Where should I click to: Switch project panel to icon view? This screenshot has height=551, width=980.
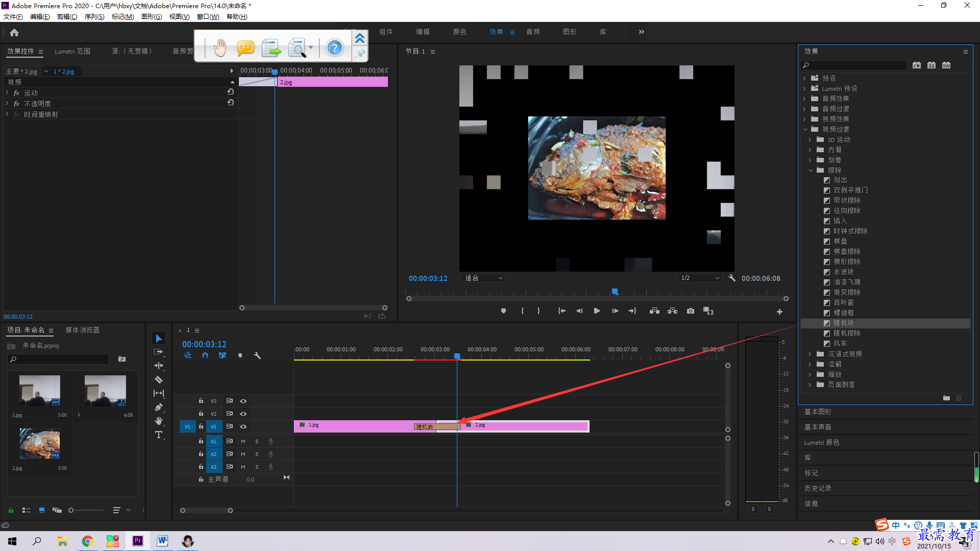(42, 510)
